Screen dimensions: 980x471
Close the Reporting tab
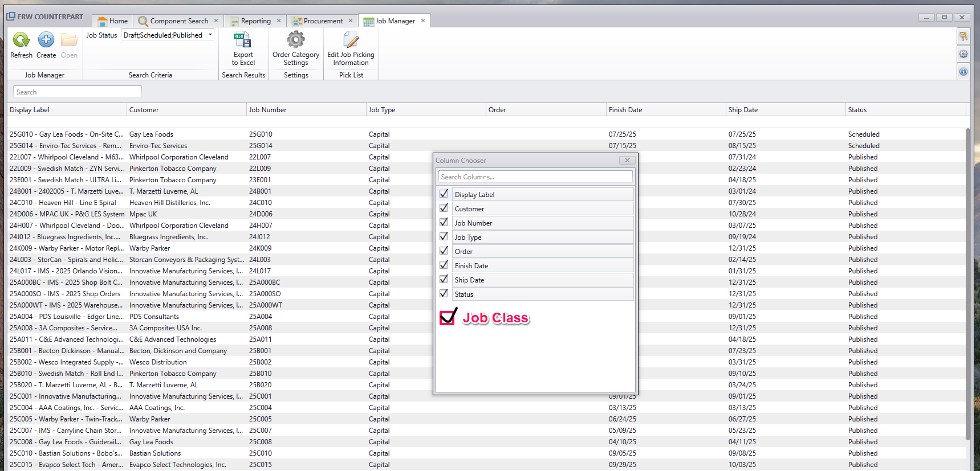pos(279,21)
